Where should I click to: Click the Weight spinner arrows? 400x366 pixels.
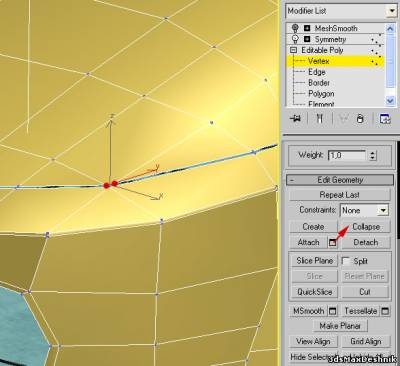click(x=373, y=155)
